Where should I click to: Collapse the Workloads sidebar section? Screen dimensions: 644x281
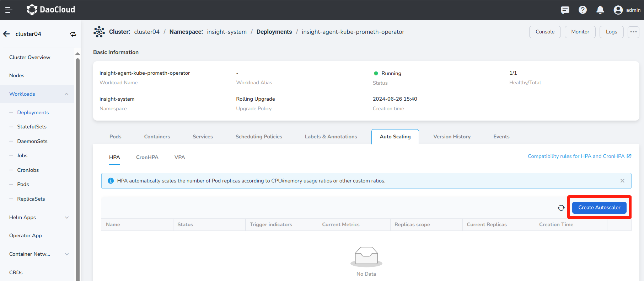pos(66,94)
